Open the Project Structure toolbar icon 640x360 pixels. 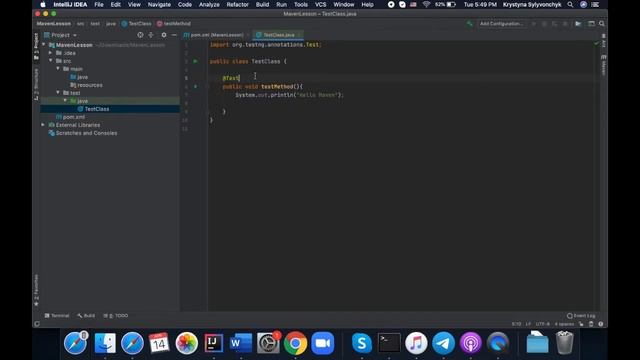pyautogui.click(x=578, y=24)
